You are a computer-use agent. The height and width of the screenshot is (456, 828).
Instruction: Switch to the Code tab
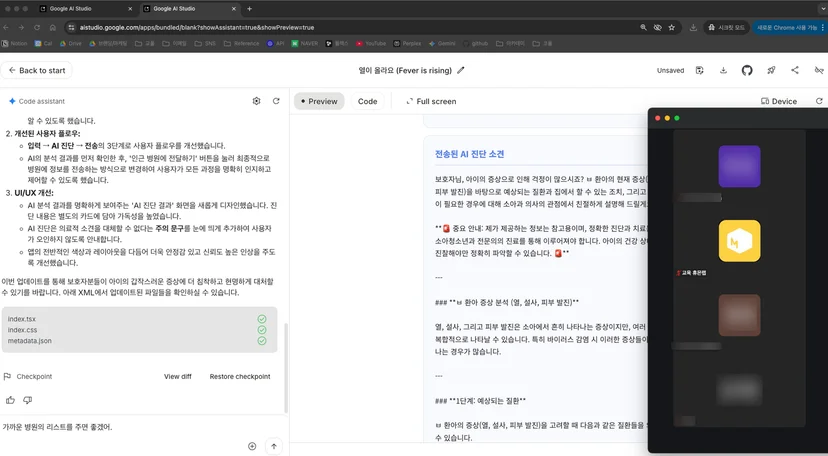pos(368,101)
